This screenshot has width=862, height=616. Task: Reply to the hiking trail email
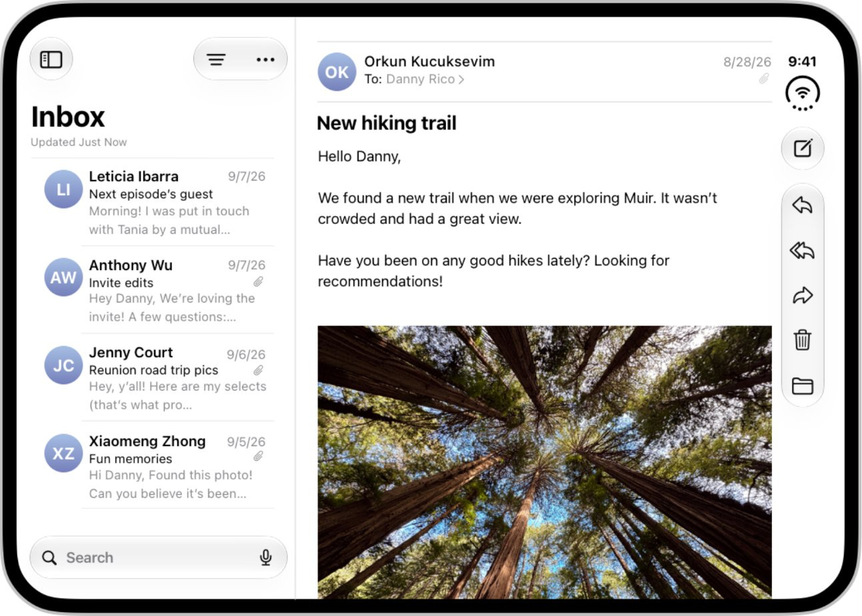803,205
